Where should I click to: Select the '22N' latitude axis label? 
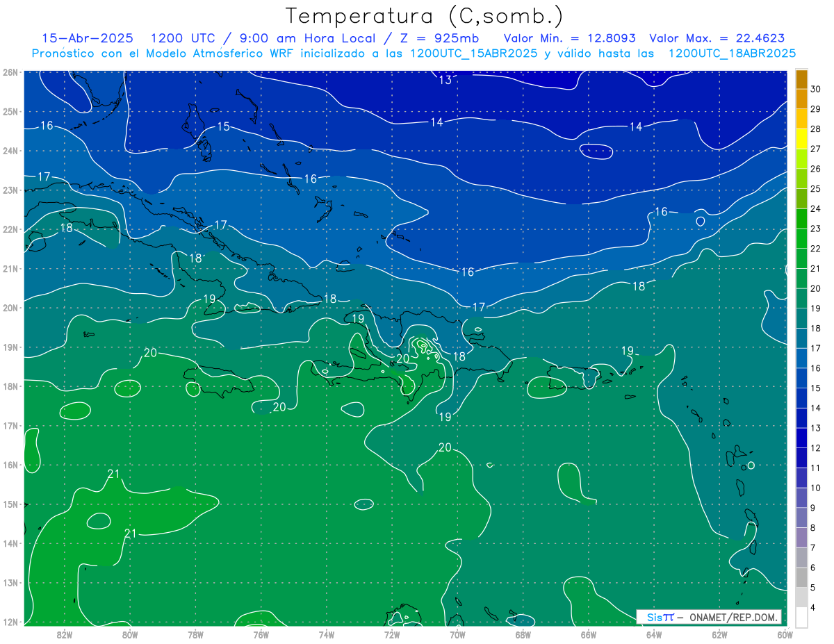[10, 229]
